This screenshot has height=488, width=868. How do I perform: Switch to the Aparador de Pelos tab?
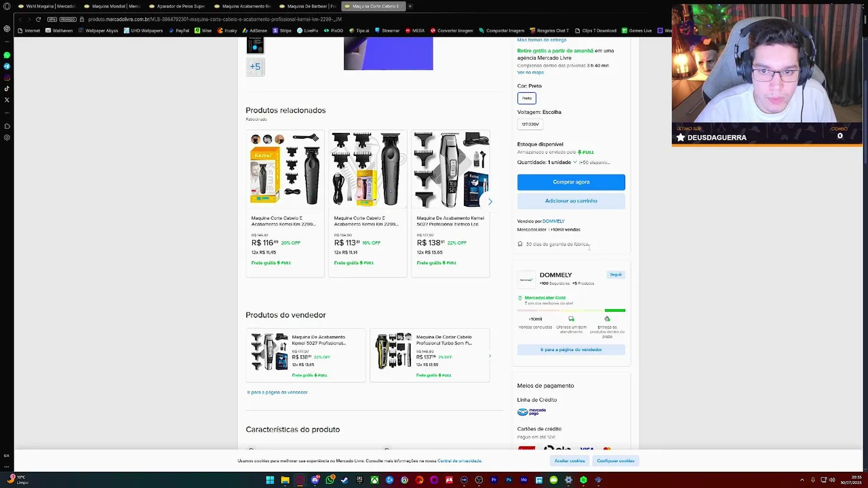pyautogui.click(x=178, y=6)
